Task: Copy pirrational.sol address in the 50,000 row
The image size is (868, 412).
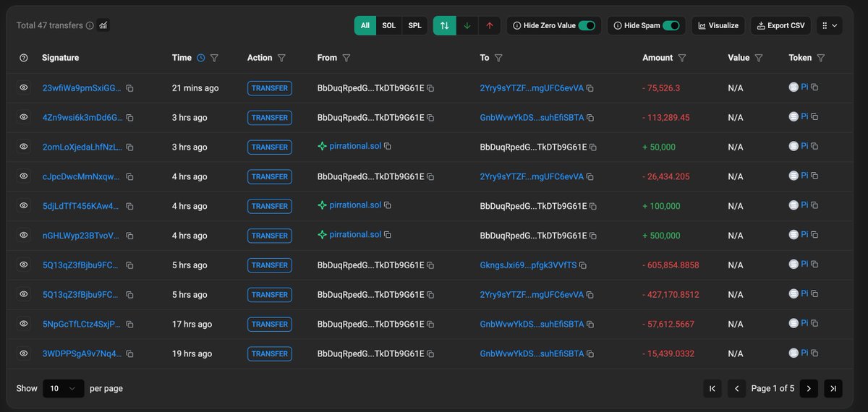Action: [x=388, y=147]
